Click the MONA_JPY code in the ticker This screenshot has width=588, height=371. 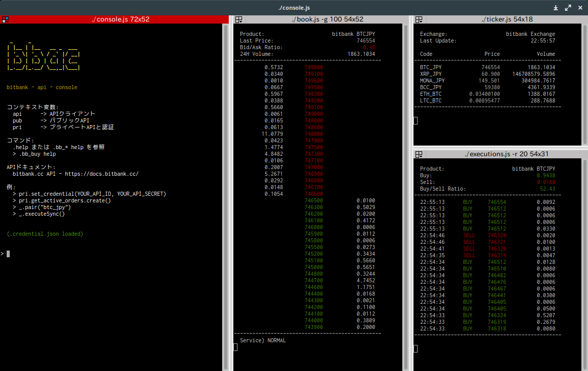(432, 81)
